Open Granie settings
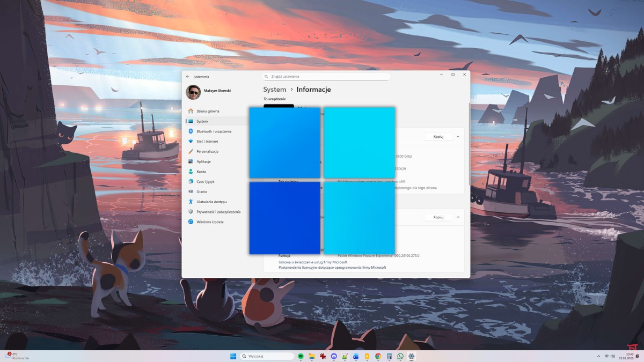The height and width of the screenshot is (362, 644). pyautogui.click(x=206, y=191)
